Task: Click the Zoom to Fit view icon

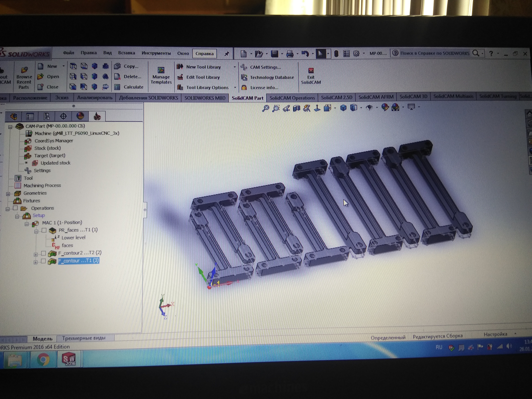Action: 266,108
